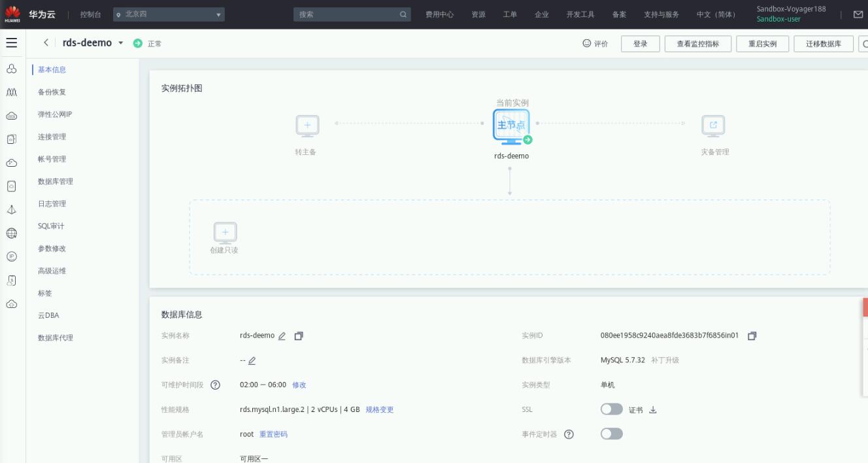Edit instance name with pencil icon

pos(282,336)
